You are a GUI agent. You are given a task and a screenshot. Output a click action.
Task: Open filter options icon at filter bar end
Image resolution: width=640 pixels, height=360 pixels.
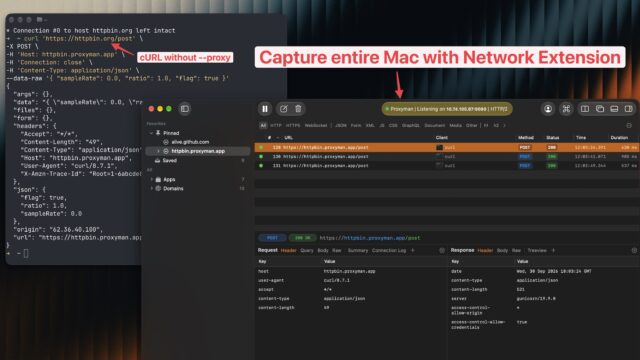(629, 125)
